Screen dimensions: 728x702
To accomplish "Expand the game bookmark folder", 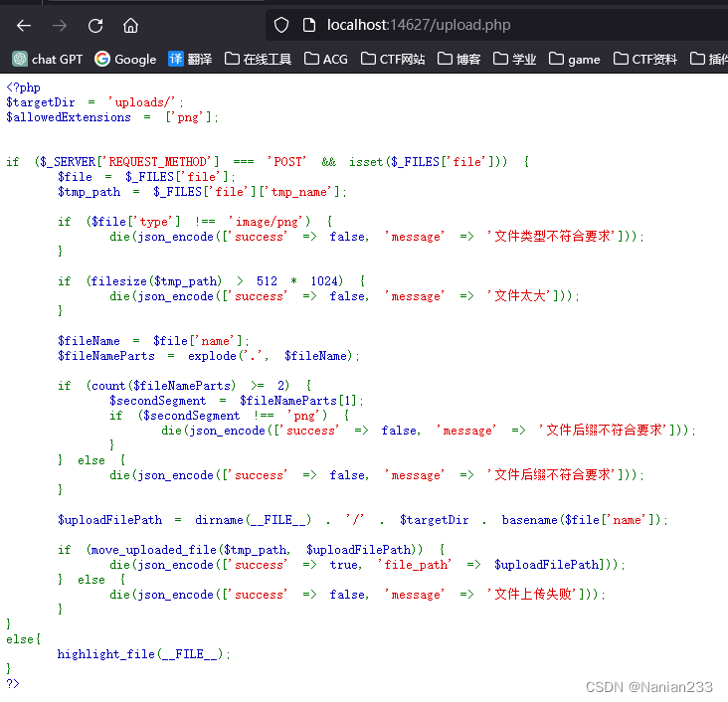I will click(574, 59).
